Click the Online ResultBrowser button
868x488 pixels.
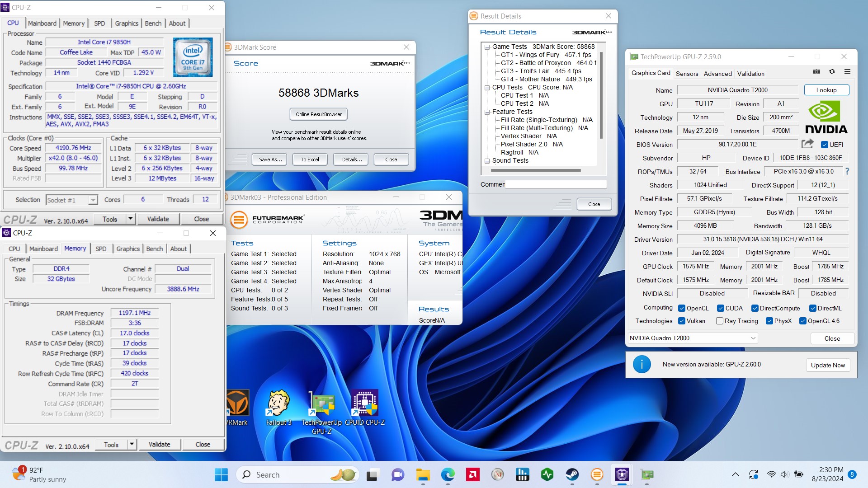tap(319, 114)
